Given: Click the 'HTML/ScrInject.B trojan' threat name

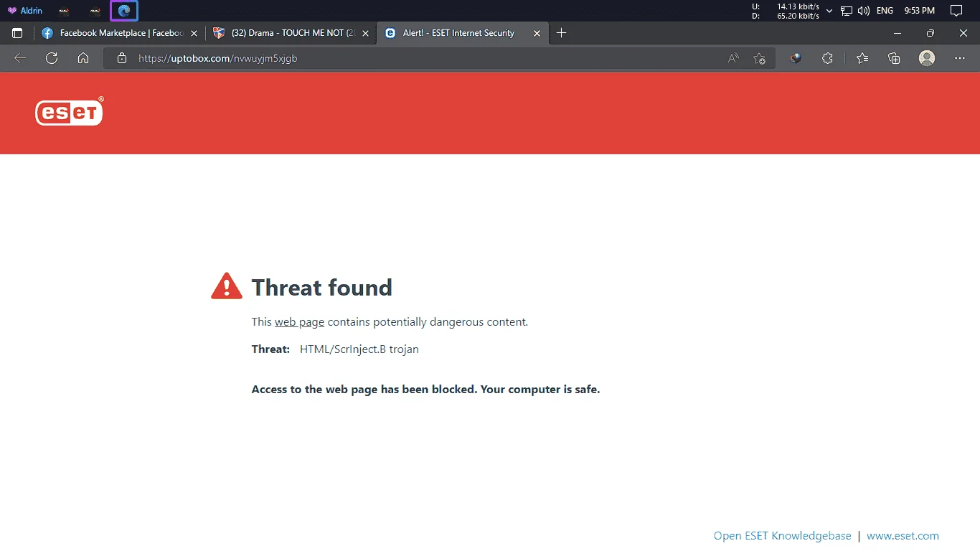Looking at the screenshot, I should tap(359, 349).
